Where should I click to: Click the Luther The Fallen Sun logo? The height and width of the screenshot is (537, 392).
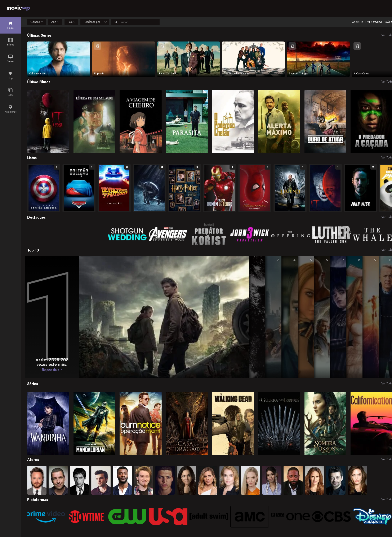pyautogui.click(x=331, y=235)
